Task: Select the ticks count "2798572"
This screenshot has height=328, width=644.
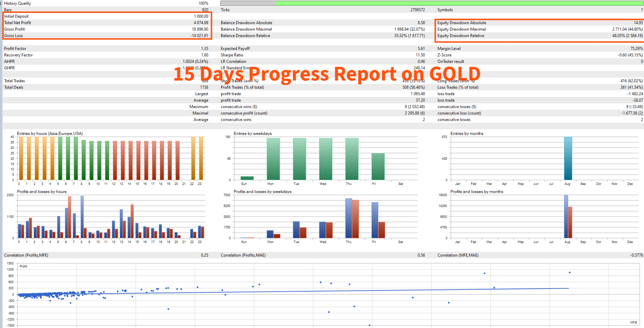Action: click(417, 10)
